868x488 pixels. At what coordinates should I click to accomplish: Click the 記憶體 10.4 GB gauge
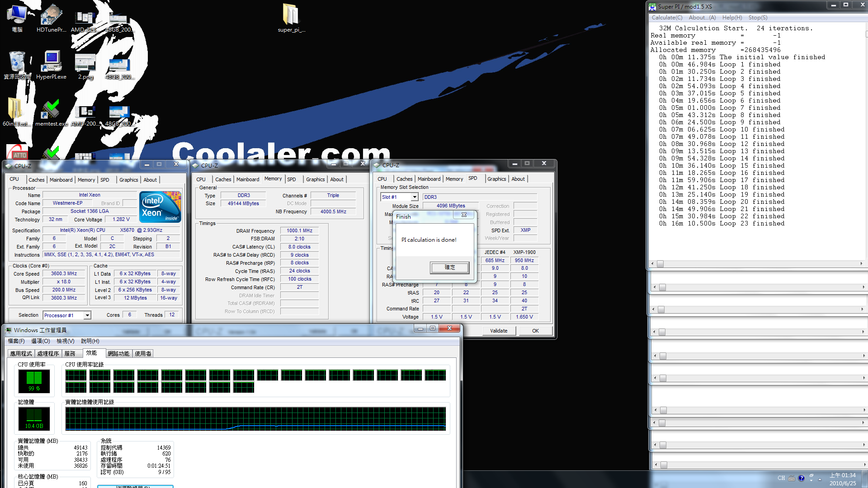pyautogui.click(x=34, y=418)
